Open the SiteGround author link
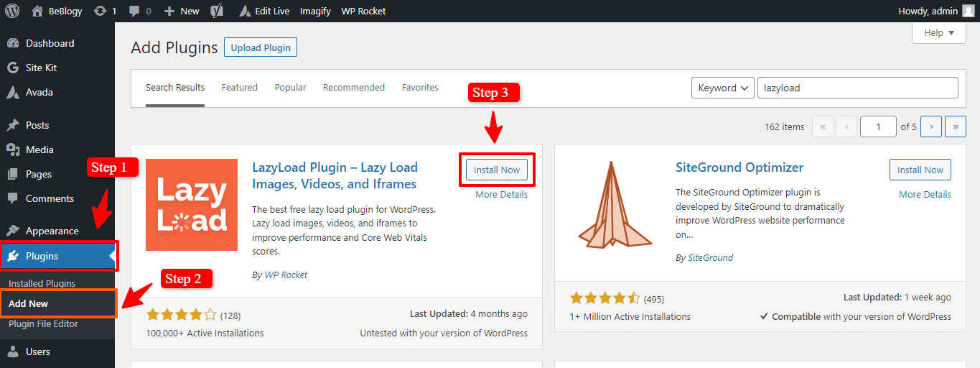The width and height of the screenshot is (980, 368). tap(710, 257)
